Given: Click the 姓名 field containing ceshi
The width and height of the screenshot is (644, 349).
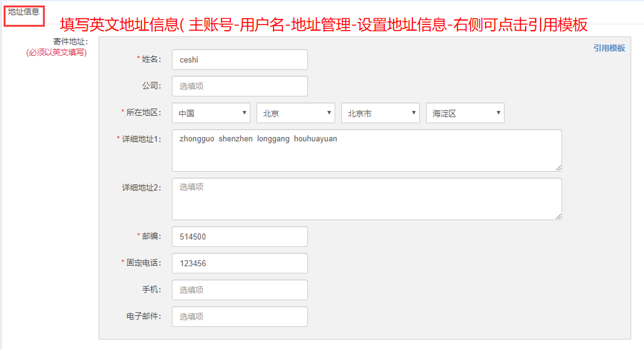Looking at the screenshot, I should coord(240,60).
